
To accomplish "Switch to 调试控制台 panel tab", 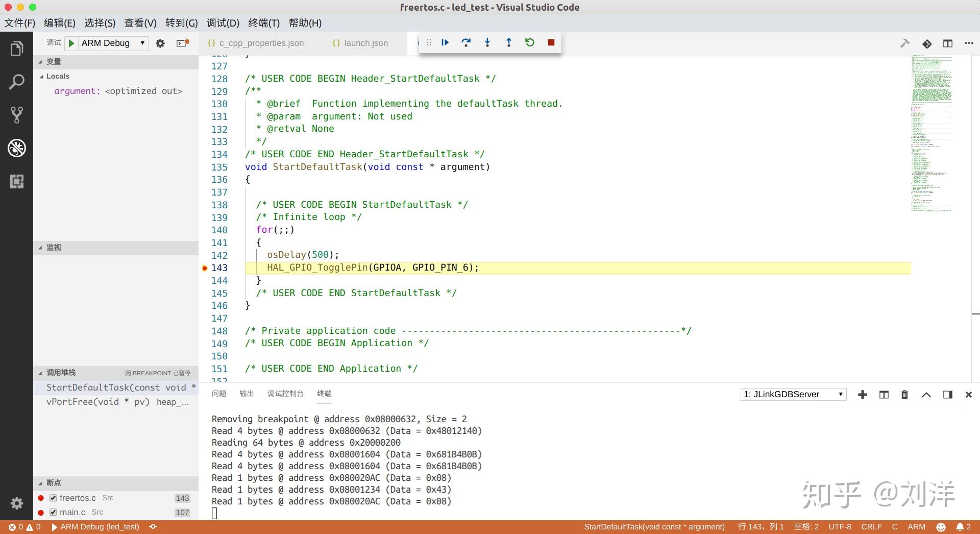I will click(x=285, y=394).
